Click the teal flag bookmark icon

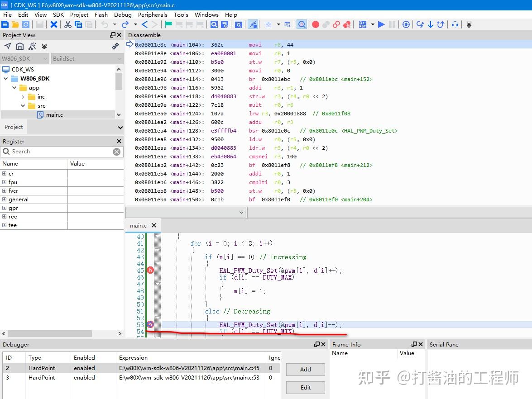[168, 24]
